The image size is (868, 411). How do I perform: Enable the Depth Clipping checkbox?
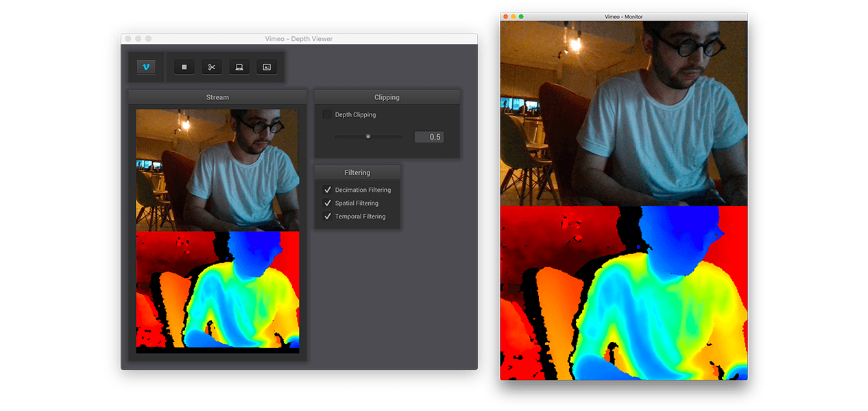pos(327,115)
